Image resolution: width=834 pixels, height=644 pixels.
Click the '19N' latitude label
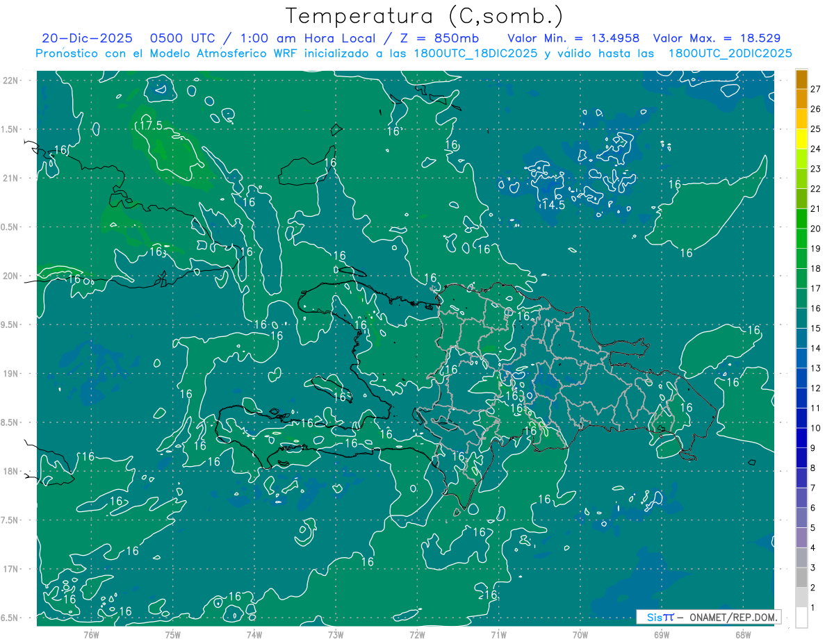[10, 374]
